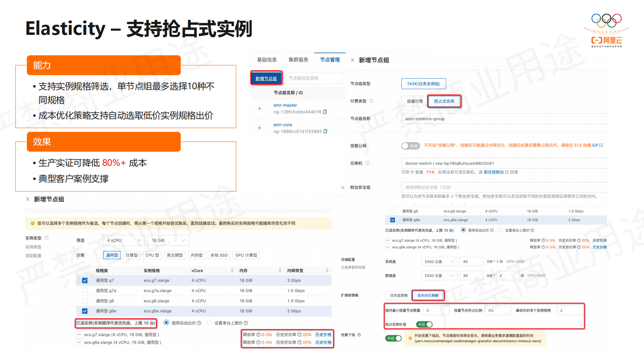Sort the table by vCore column
The height and width of the screenshot is (362, 644).
[x=232, y=270]
